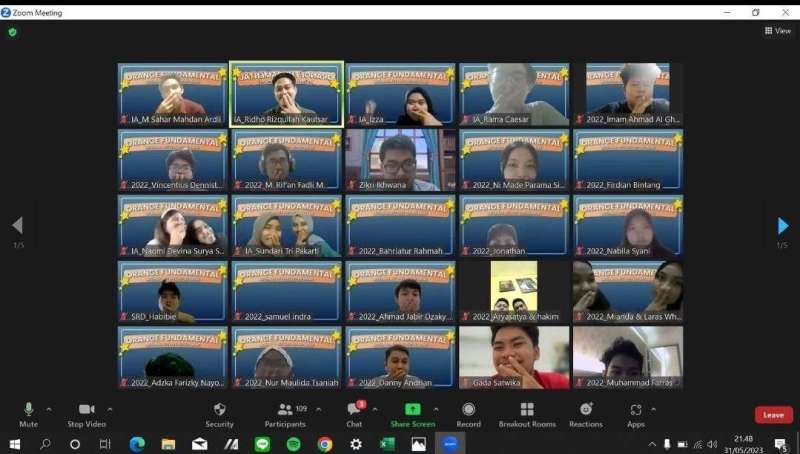This screenshot has width=800, height=454.
Task: Click the green encryption shield icon
Action: pos(13,32)
